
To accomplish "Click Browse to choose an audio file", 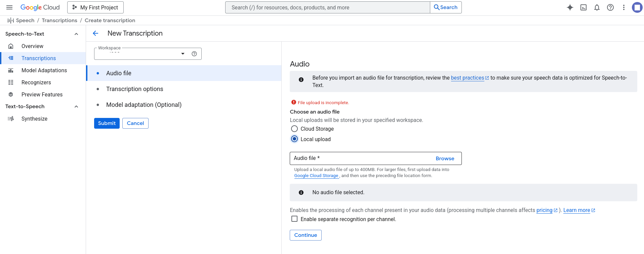I will (445, 159).
